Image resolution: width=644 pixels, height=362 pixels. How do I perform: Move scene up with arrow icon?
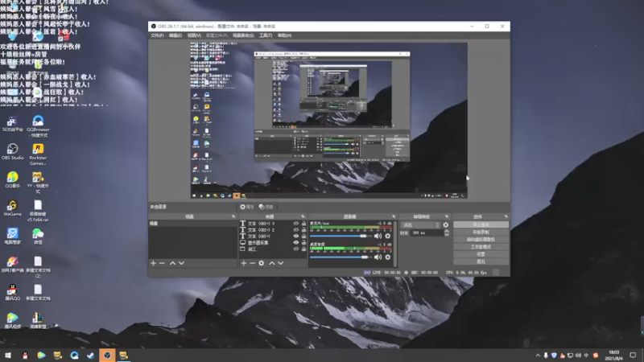point(172,263)
